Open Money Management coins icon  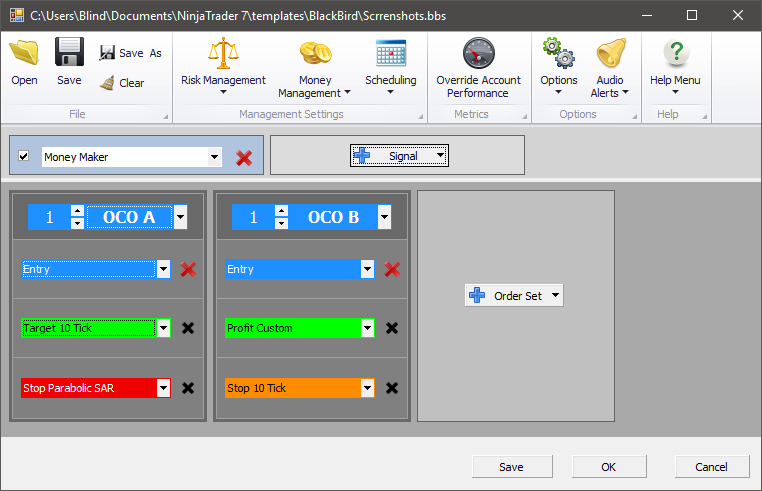tap(315, 53)
